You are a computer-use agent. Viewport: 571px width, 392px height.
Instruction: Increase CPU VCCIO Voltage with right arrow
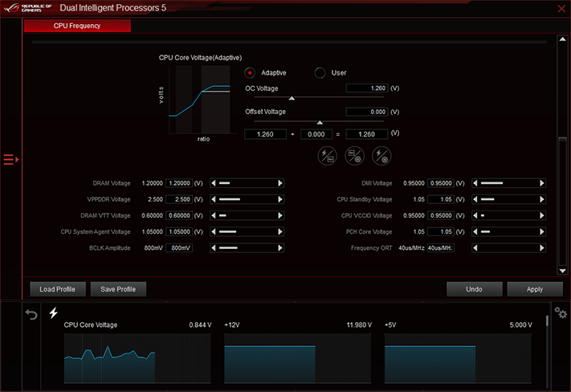pyautogui.click(x=542, y=215)
